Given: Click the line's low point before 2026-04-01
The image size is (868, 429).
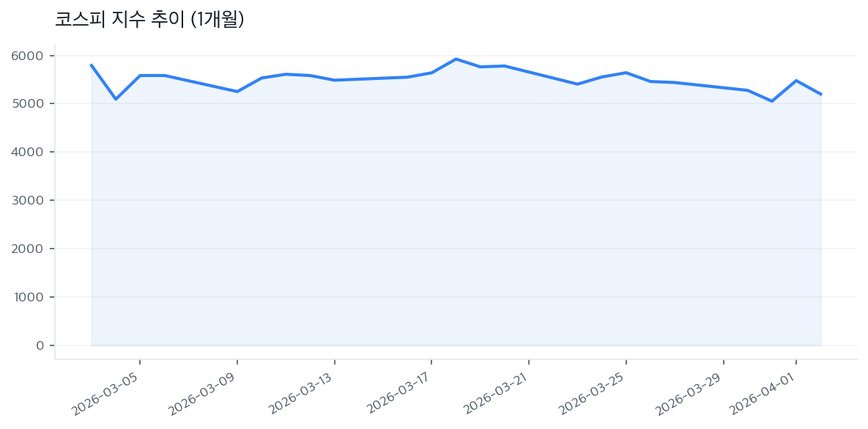Looking at the screenshot, I should tap(772, 101).
